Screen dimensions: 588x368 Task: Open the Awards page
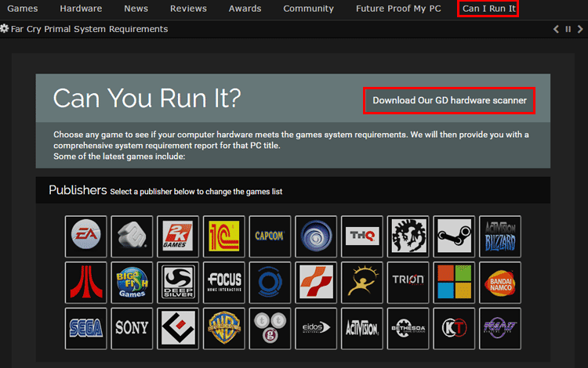click(x=245, y=9)
